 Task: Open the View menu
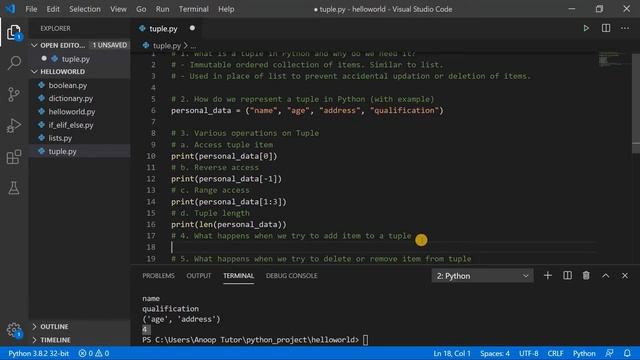[x=118, y=9]
